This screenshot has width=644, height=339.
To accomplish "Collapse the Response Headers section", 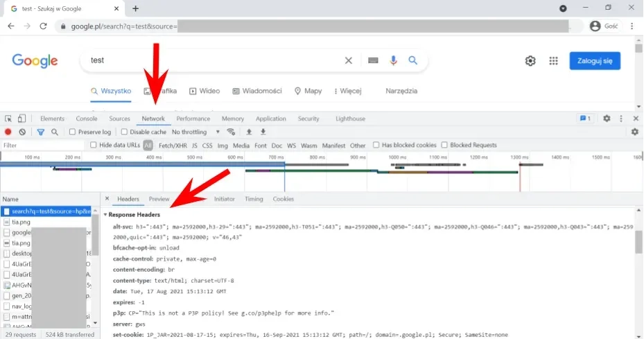I will (105, 214).
